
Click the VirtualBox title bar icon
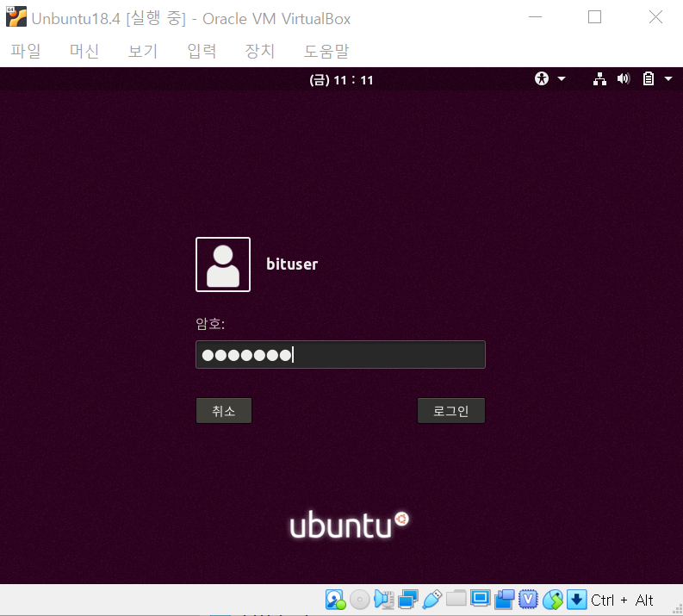click(x=16, y=16)
